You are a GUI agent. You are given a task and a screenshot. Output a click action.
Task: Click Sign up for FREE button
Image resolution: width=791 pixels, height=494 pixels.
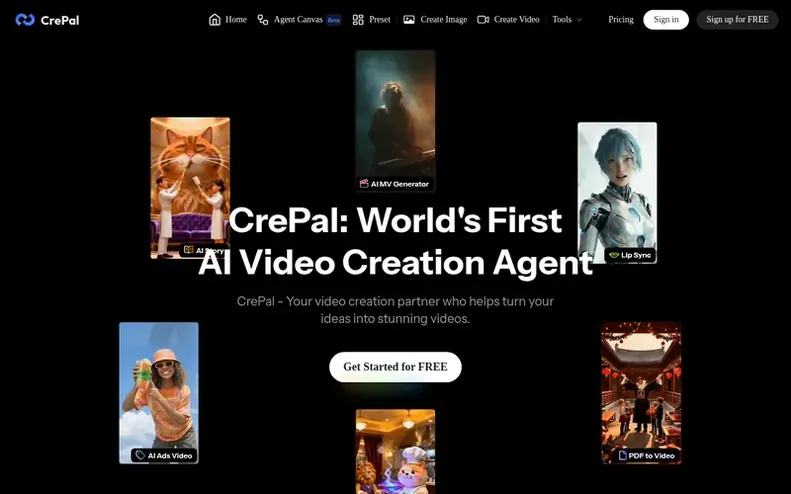737,20
